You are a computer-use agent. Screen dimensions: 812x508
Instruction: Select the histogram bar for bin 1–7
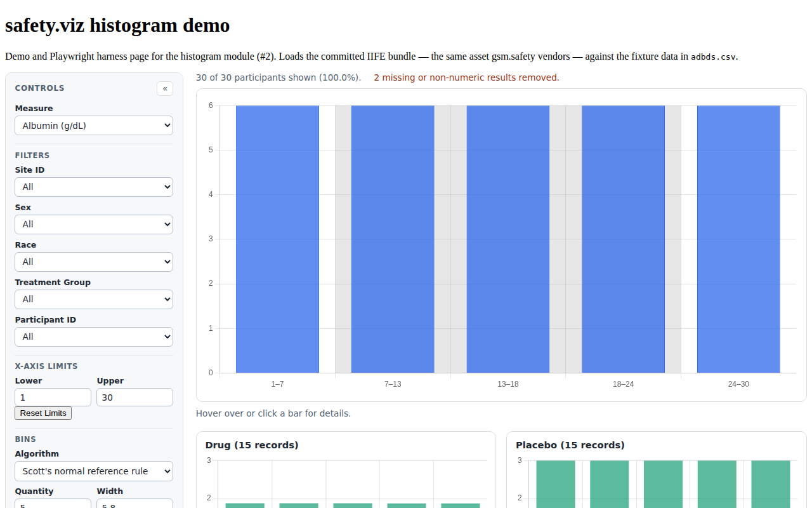(x=277, y=239)
